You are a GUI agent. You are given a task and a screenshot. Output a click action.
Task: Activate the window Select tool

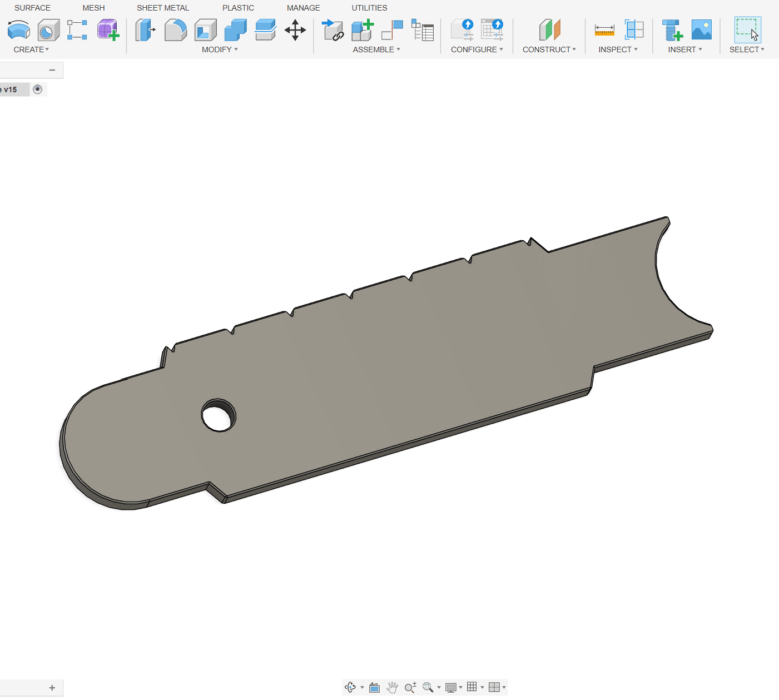pos(747,30)
